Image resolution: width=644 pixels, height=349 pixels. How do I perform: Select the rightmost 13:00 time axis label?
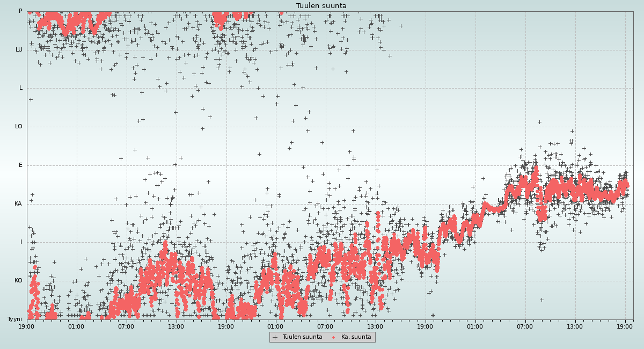[x=575, y=326]
